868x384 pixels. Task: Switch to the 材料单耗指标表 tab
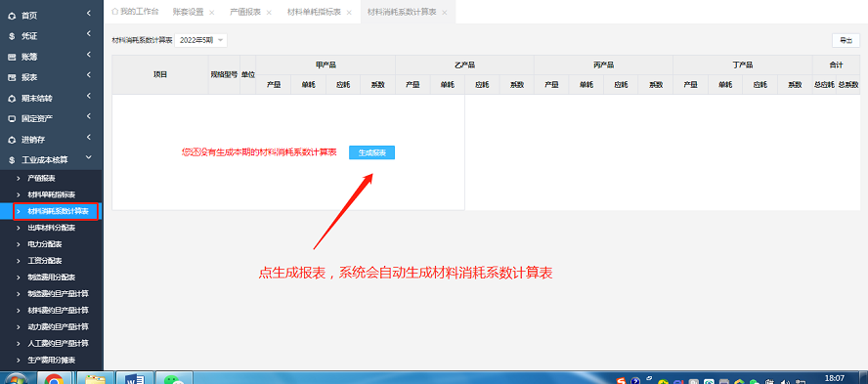click(x=314, y=12)
